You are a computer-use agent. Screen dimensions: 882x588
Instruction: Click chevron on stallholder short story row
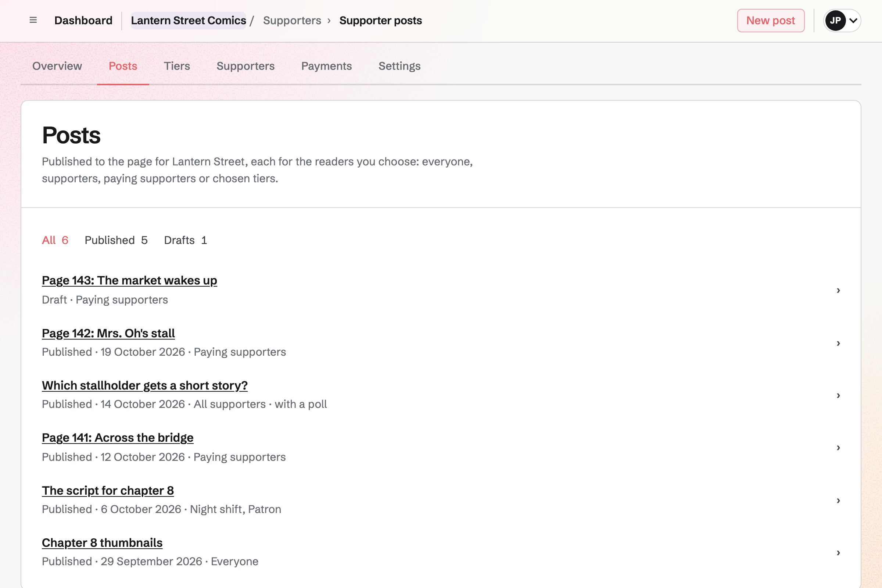tap(838, 395)
